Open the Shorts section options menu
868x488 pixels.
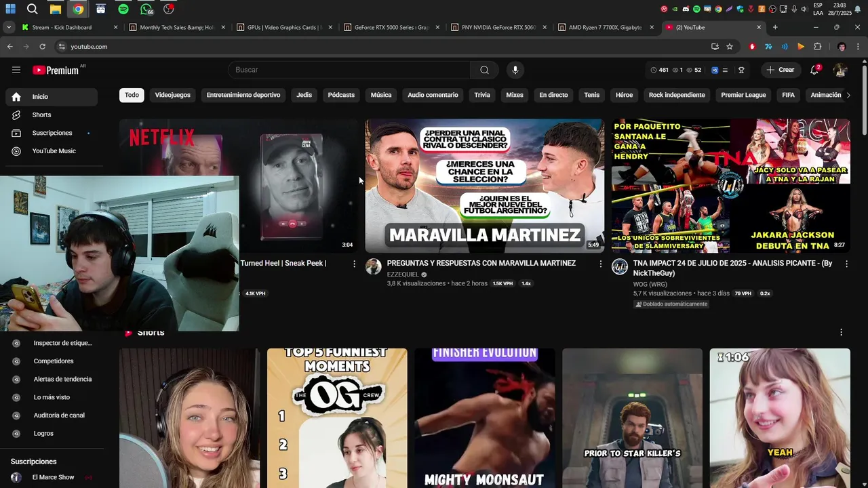[x=841, y=332]
